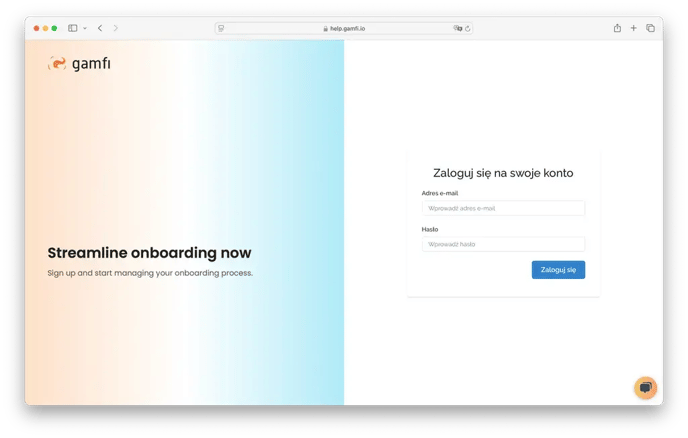
Task: Click the yellow minimize window button
Action: pos(45,28)
